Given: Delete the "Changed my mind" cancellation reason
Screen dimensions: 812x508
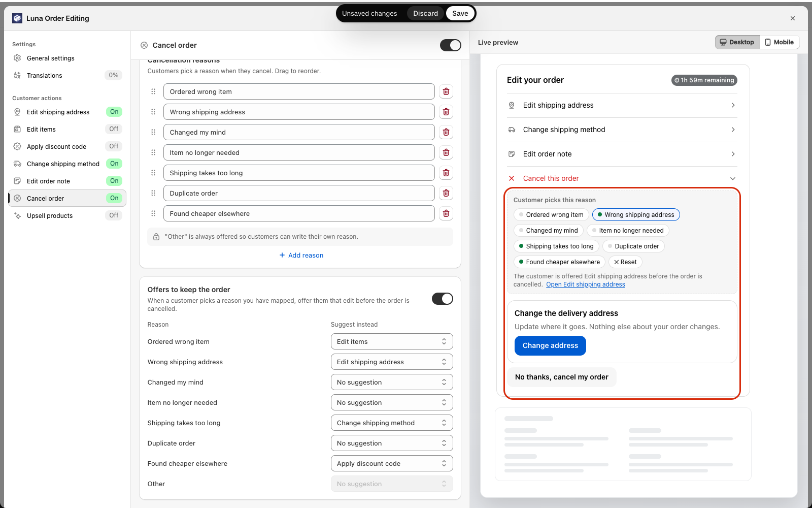Looking at the screenshot, I should [x=446, y=132].
